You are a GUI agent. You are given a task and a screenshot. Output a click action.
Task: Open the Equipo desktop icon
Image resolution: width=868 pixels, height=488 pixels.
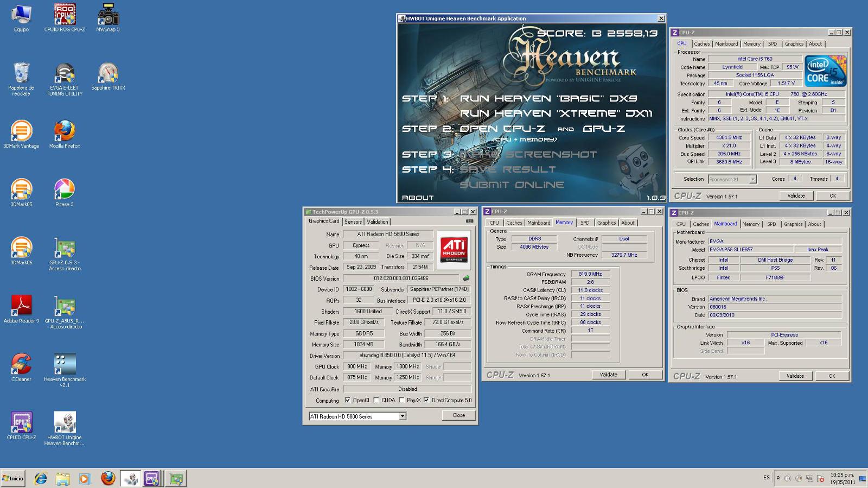tap(21, 18)
